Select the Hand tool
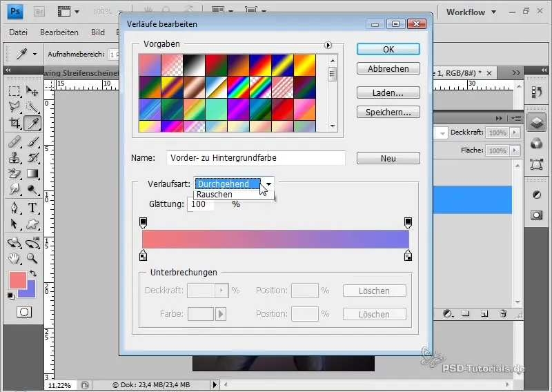The height and width of the screenshot is (392, 552). [14, 259]
